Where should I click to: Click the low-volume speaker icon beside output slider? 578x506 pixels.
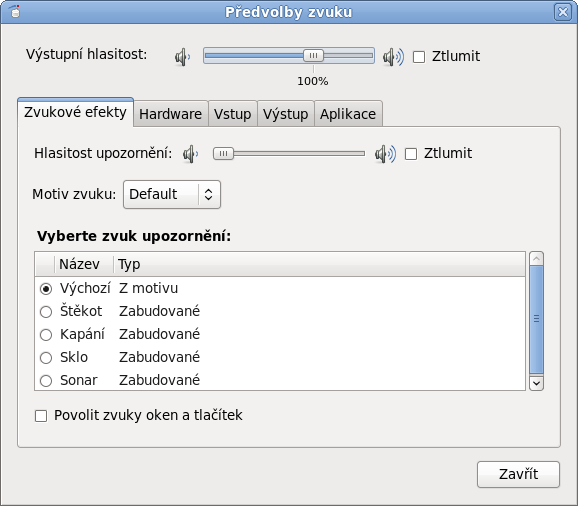tap(183, 57)
